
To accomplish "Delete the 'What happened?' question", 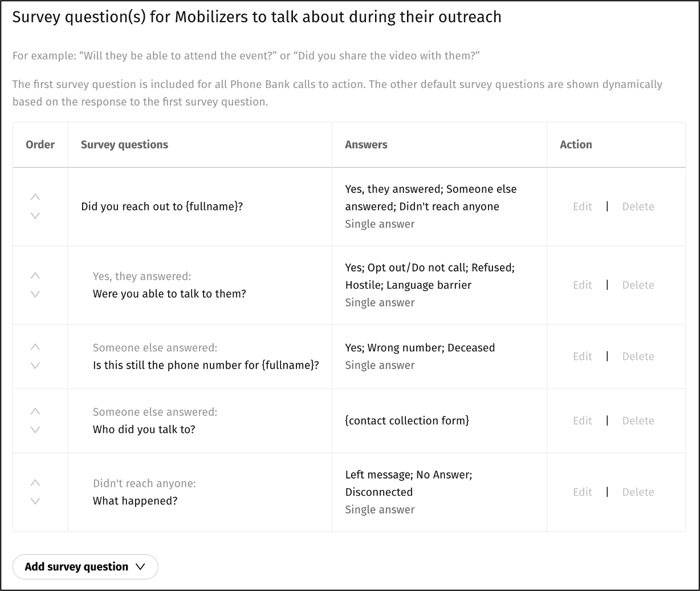I will 638,492.
